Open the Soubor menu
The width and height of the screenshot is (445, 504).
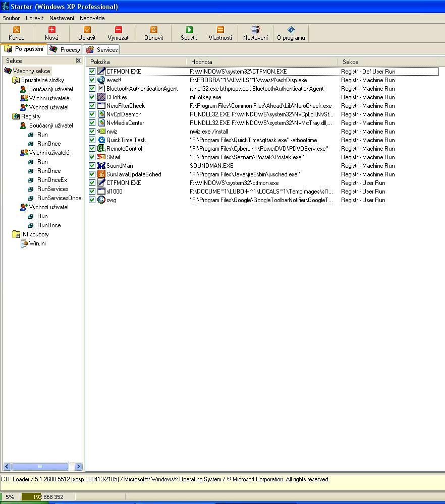[11, 18]
